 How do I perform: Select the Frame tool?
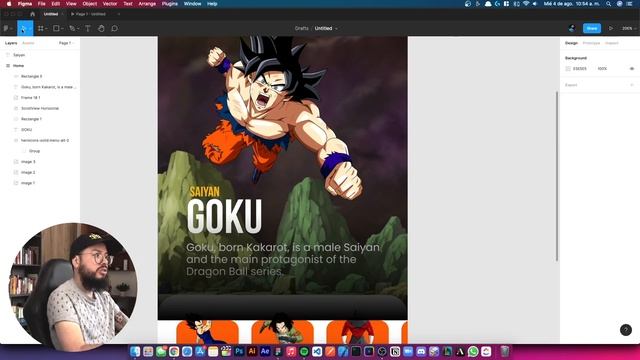[40, 29]
